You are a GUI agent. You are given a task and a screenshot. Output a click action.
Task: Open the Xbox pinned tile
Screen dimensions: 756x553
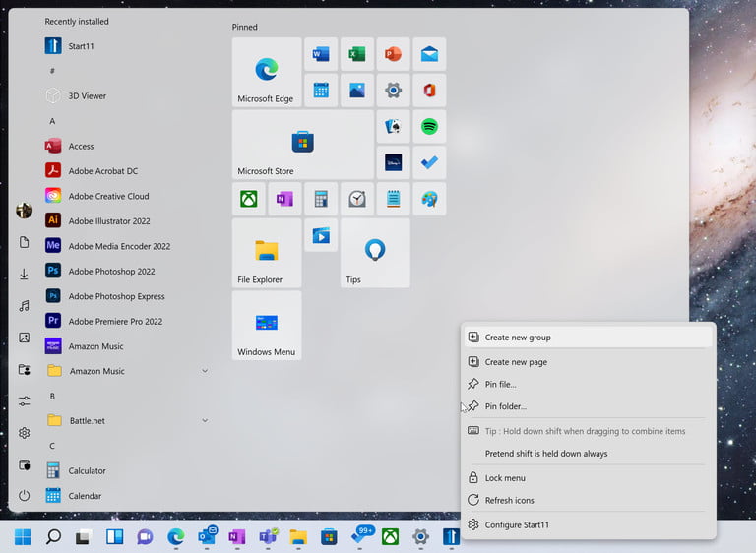(x=249, y=199)
